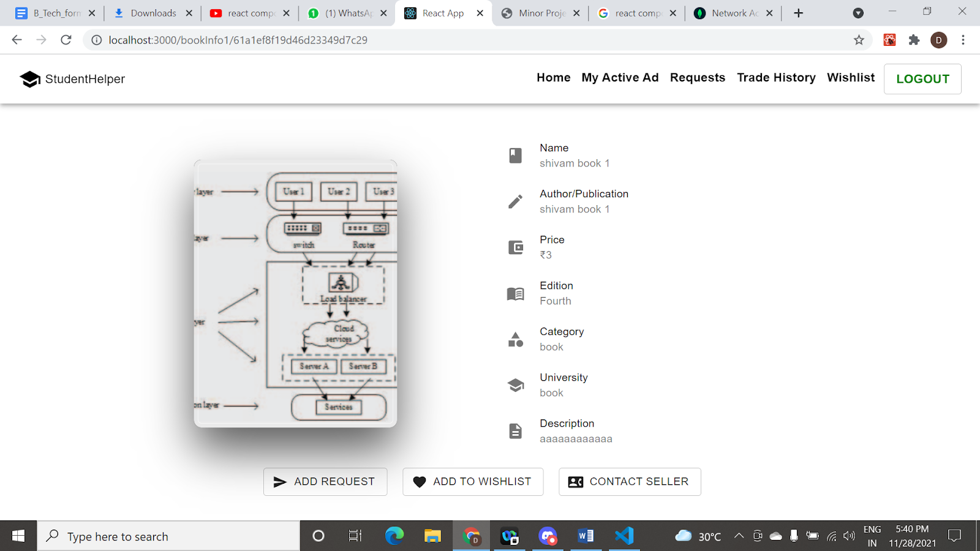This screenshot has height=551, width=980.
Task: Click the book cover image
Action: 295,294
